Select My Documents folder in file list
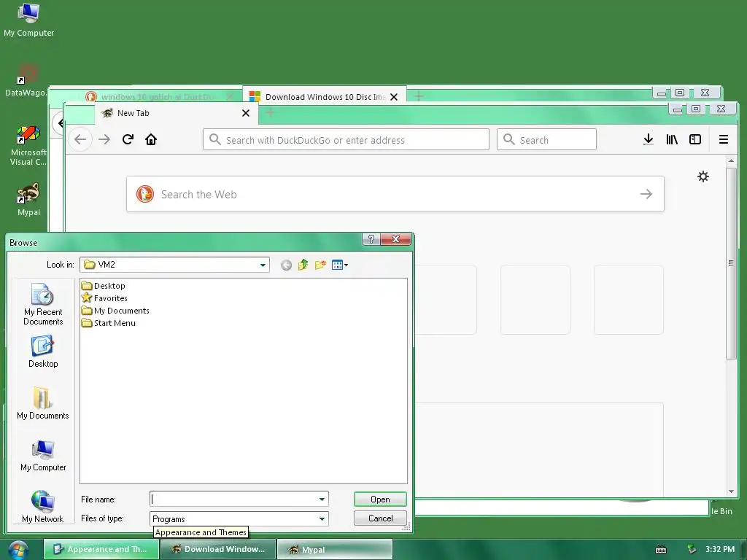This screenshot has width=747, height=560. (x=115, y=311)
